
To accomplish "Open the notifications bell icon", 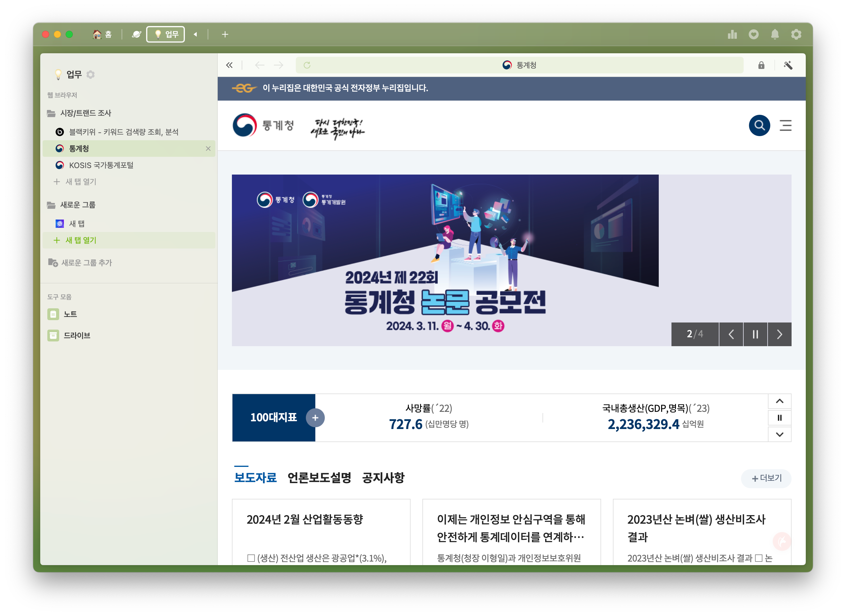I will (775, 34).
